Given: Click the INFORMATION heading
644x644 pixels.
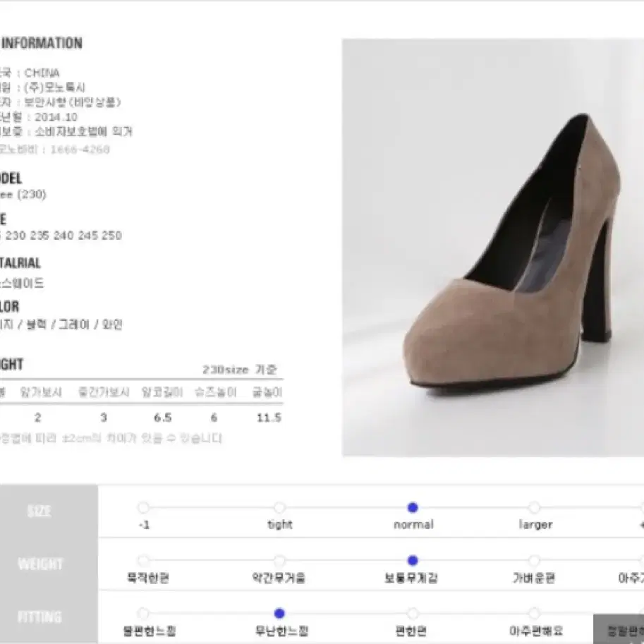Looking at the screenshot, I should 42,43.
